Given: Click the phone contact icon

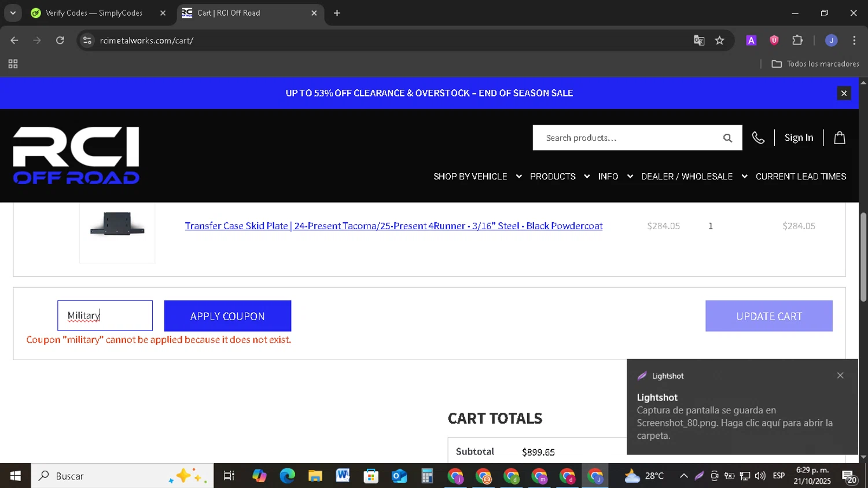Looking at the screenshot, I should click(758, 138).
